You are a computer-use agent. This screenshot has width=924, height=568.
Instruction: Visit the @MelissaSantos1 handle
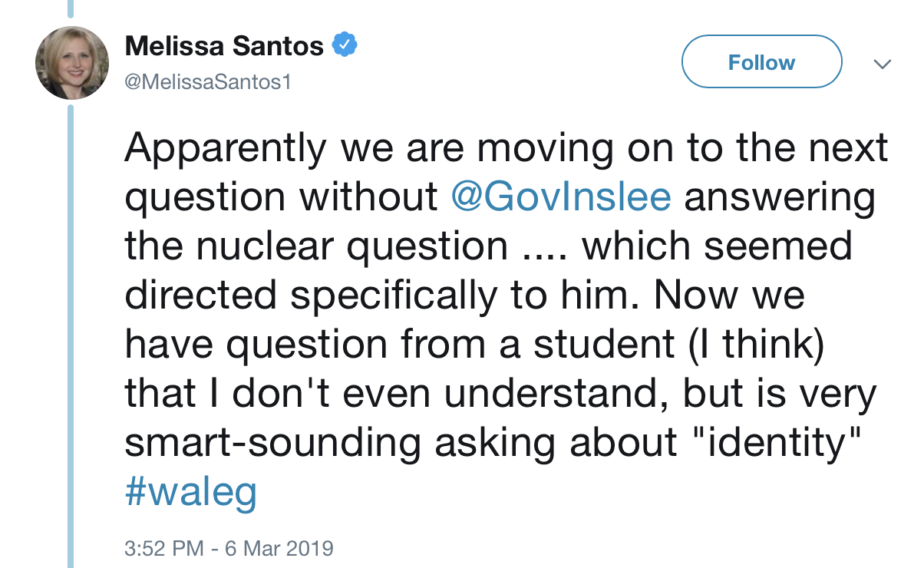tap(208, 81)
